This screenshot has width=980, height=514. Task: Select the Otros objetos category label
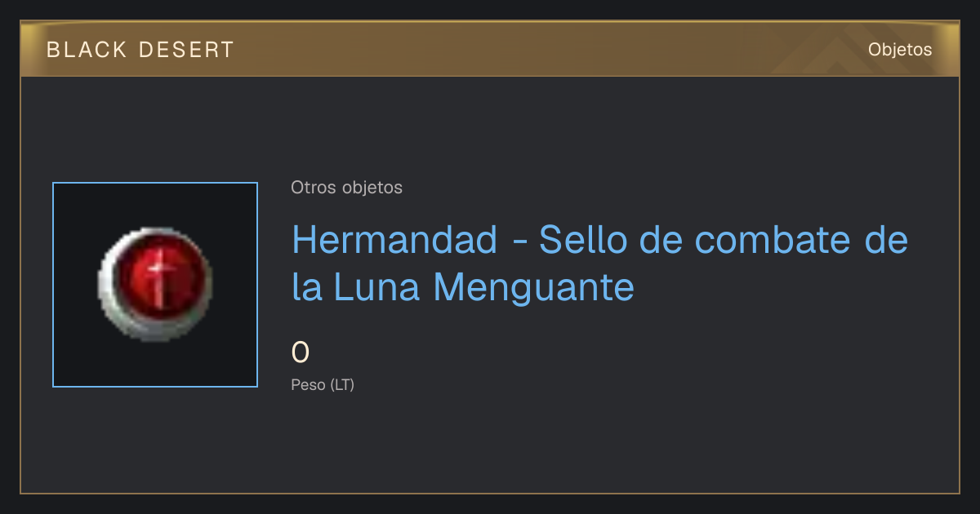coord(346,188)
